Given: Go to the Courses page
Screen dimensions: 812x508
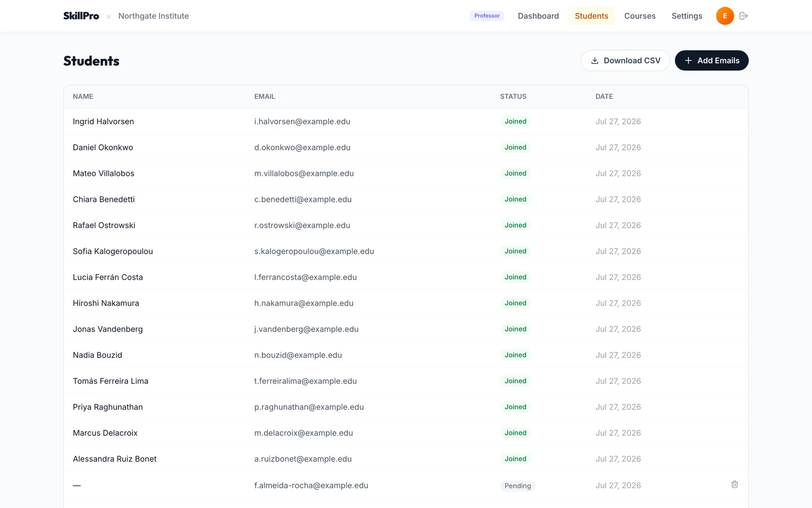Looking at the screenshot, I should (640, 16).
